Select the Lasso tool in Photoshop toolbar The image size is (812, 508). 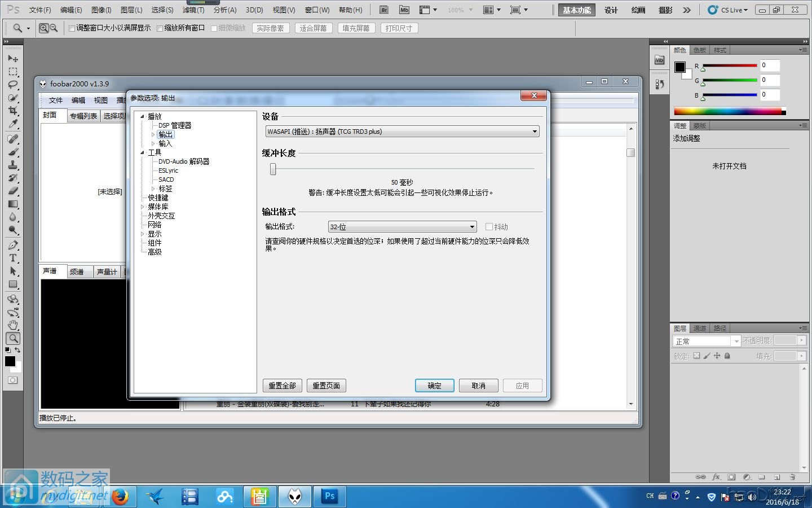[12, 85]
